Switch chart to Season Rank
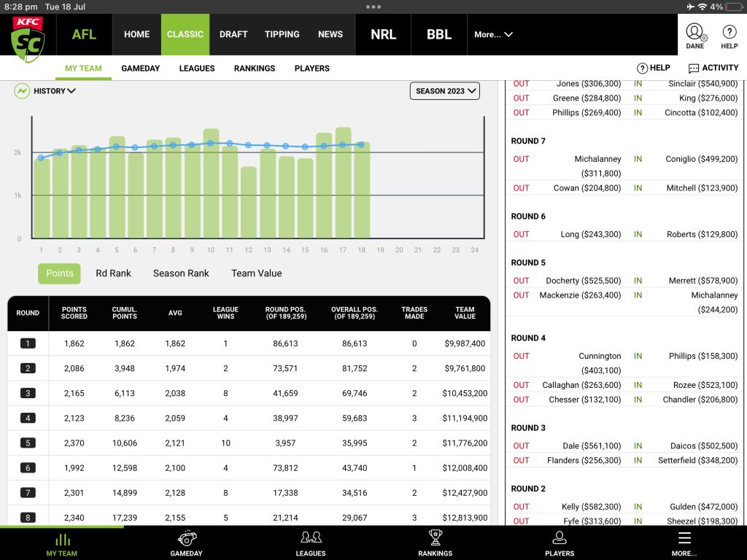747x560 pixels. tap(181, 273)
